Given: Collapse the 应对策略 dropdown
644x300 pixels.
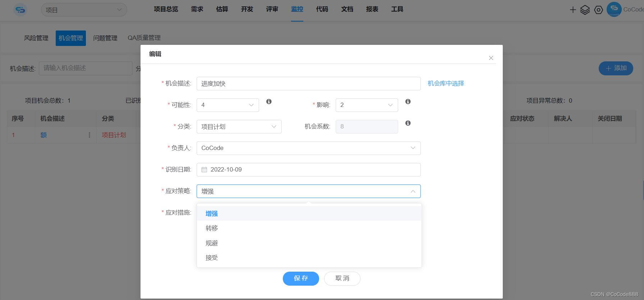Looking at the screenshot, I should tap(308, 191).
